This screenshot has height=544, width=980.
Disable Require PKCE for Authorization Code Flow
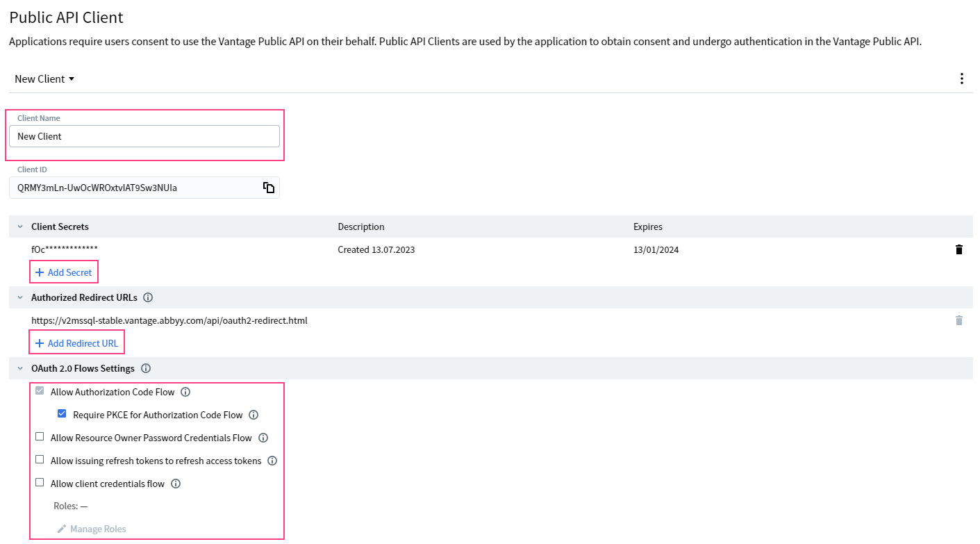coord(62,414)
